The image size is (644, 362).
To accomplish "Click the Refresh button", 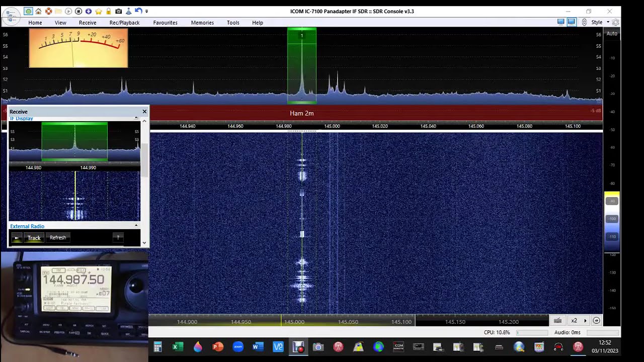I will click(x=58, y=238).
